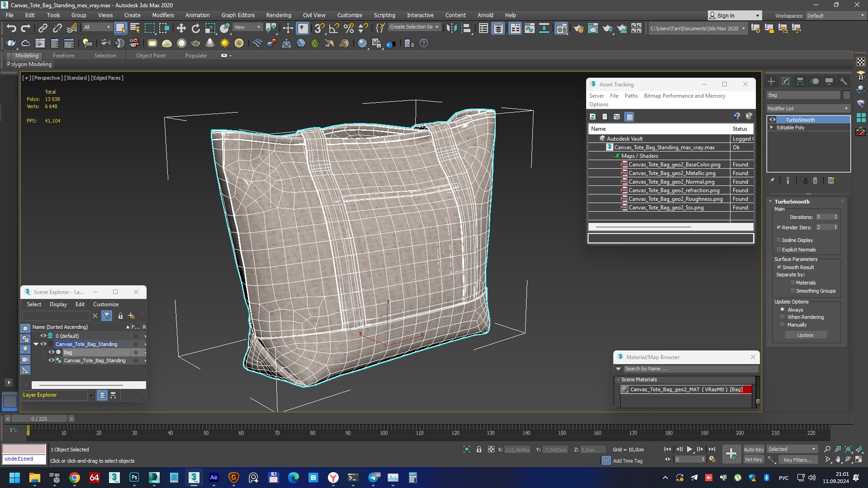Open the Create Selection Set dropdown

pyautogui.click(x=414, y=27)
